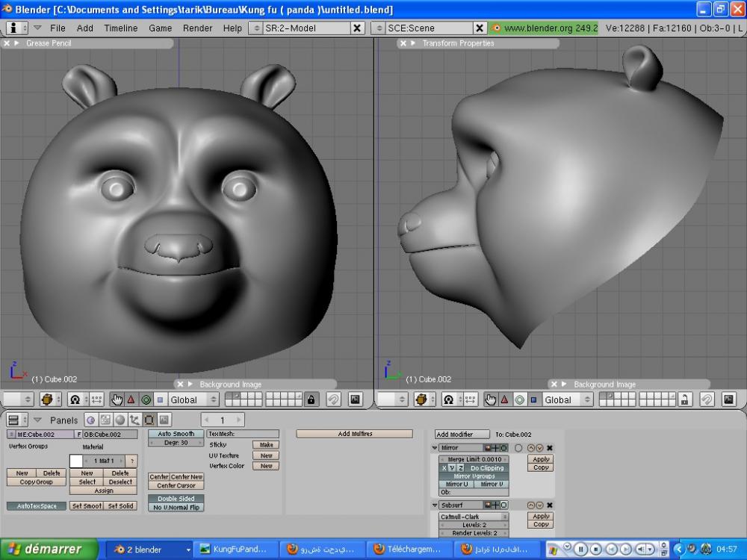
Task: Toggle Mirror Vgroups in Mirror modifier
Action: [x=474, y=476]
